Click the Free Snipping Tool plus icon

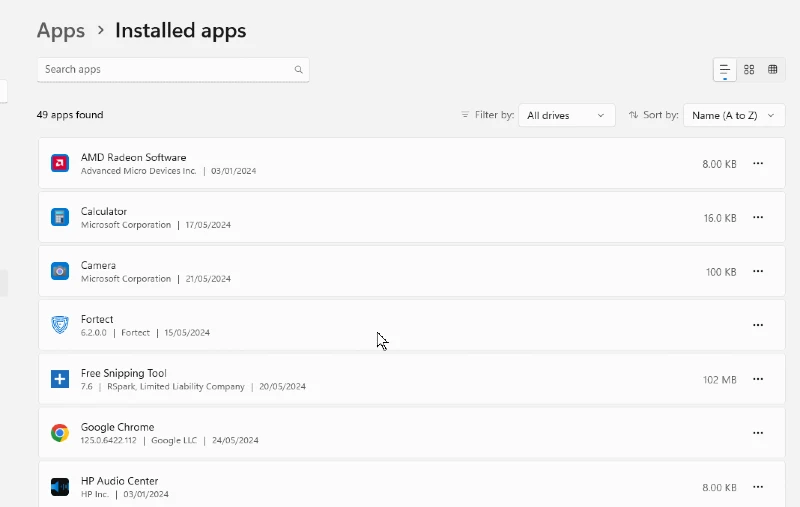pos(60,379)
